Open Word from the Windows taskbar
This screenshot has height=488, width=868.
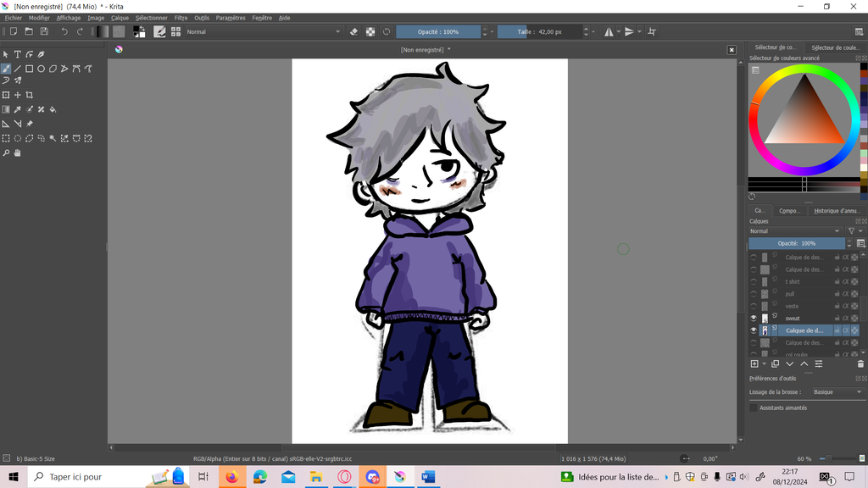pos(426,477)
